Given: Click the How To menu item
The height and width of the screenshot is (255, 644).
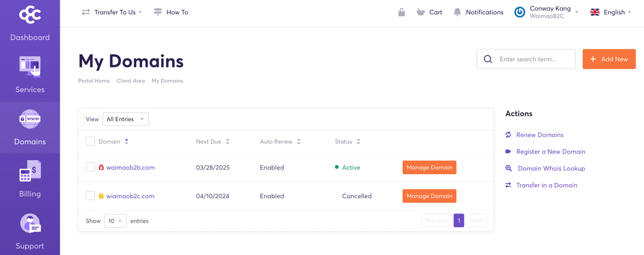Looking at the screenshot, I should (171, 12).
